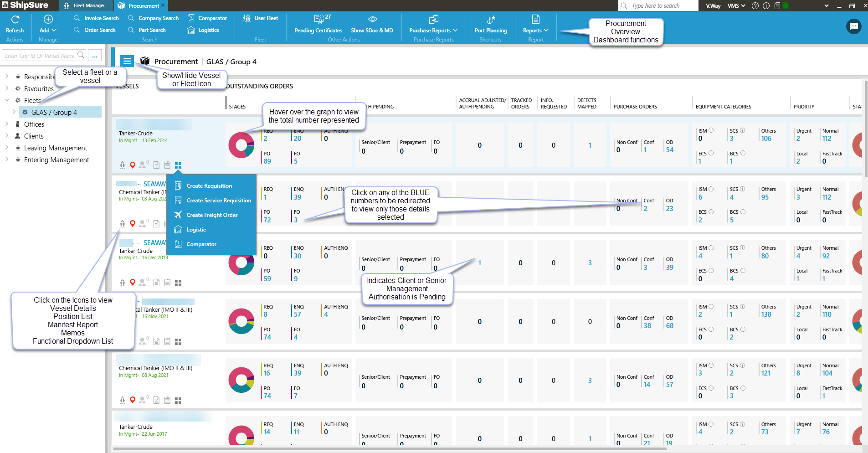
Task: Click the Logistics warehouse icon in the ribbon
Action: pos(191,30)
